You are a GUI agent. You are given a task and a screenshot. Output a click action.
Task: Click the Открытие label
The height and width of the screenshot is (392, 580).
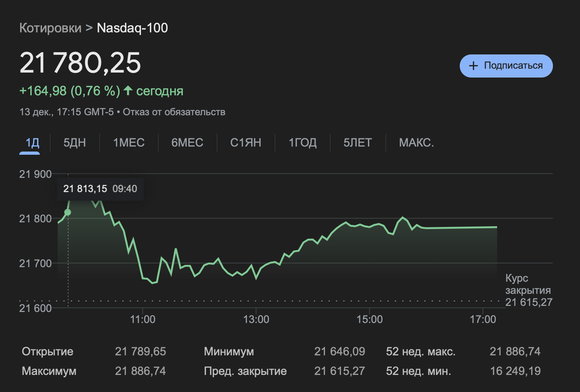(x=47, y=351)
